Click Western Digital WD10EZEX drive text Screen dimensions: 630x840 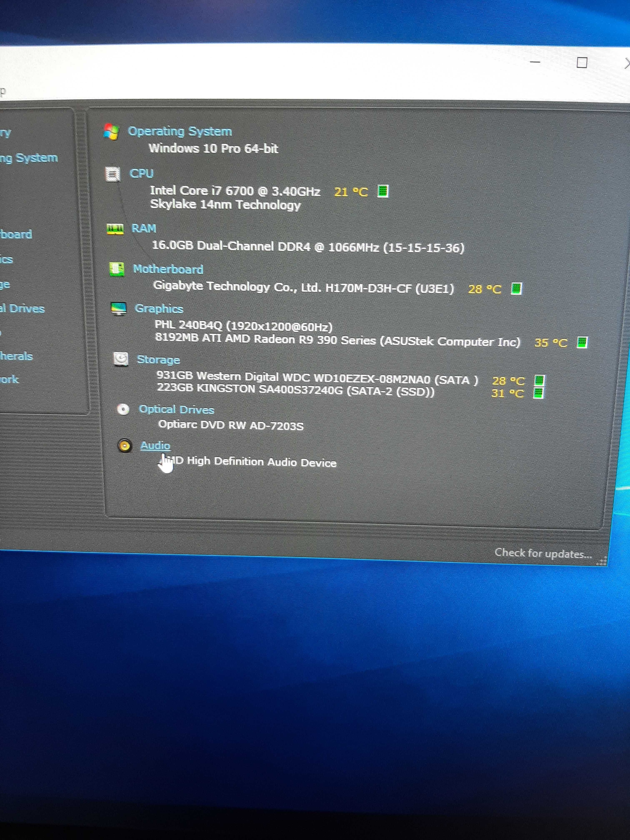[x=317, y=378]
